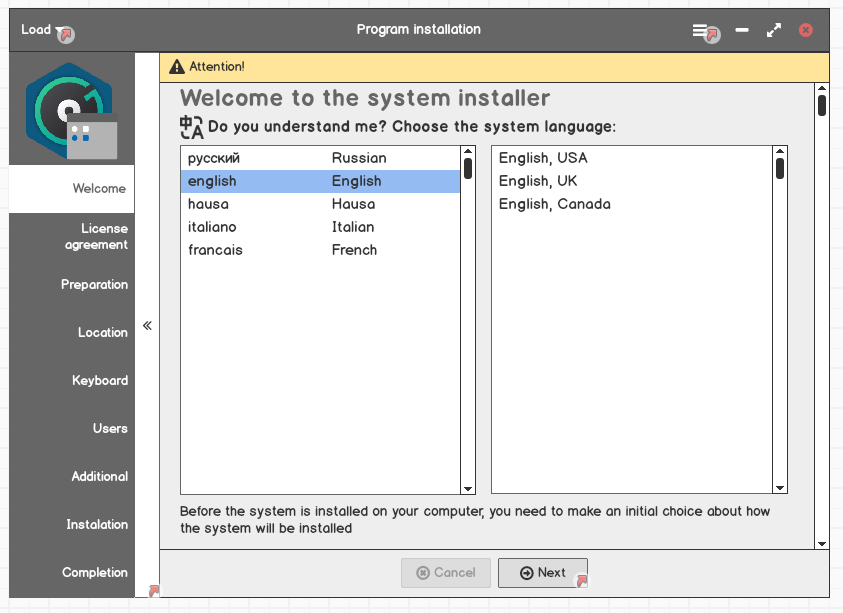Choose English, USA locale
This screenshot has height=613, width=843.
click(x=632, y=158)
